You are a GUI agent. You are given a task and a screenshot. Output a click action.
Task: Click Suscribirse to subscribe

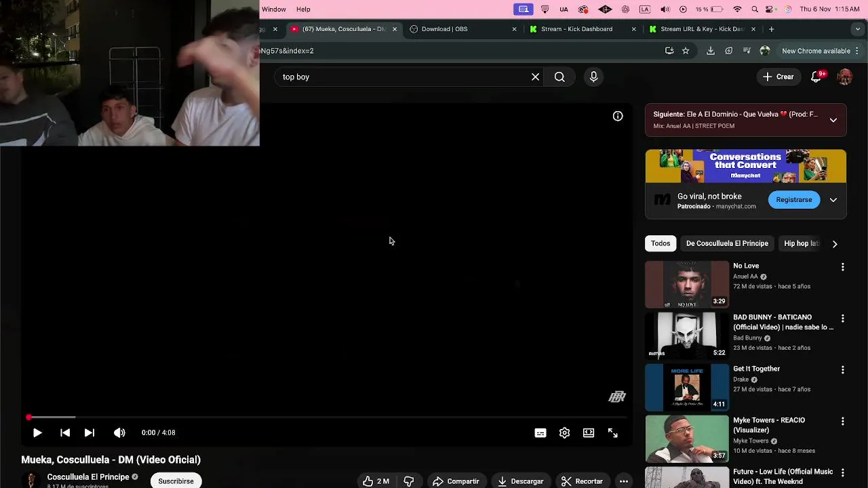176,481
